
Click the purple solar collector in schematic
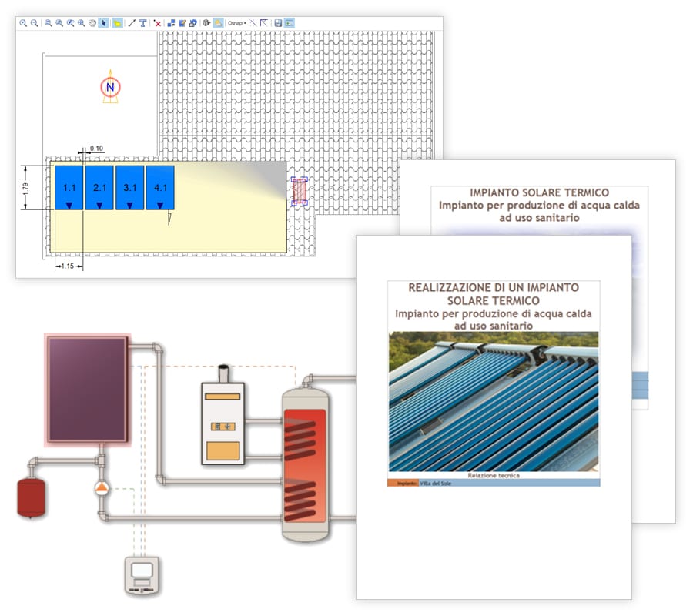88,390
